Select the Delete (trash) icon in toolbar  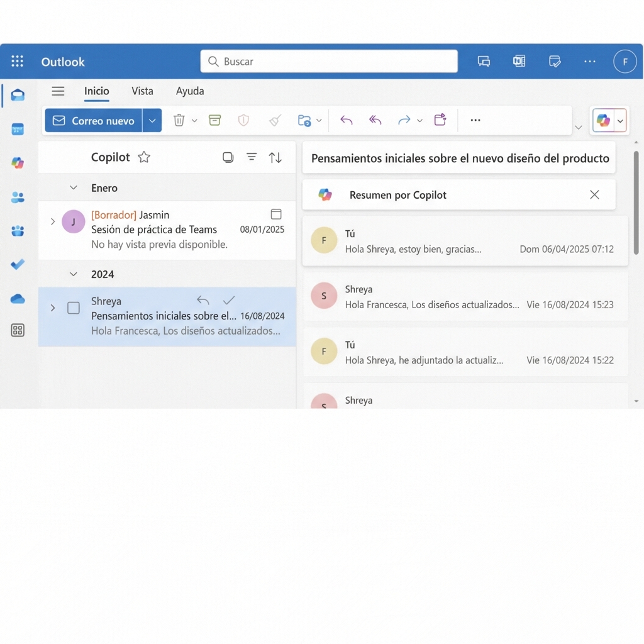pyautogui.click(x=180, y=120)
